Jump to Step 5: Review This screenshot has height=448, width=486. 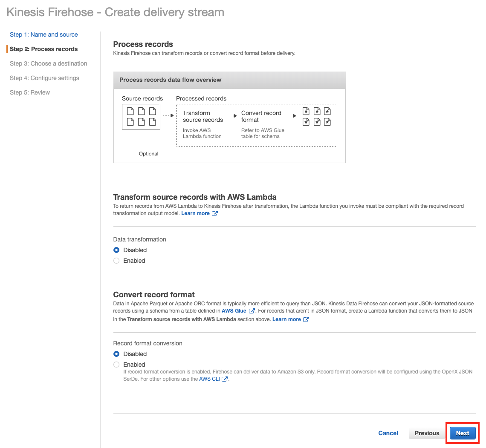(x=30, y=92)
